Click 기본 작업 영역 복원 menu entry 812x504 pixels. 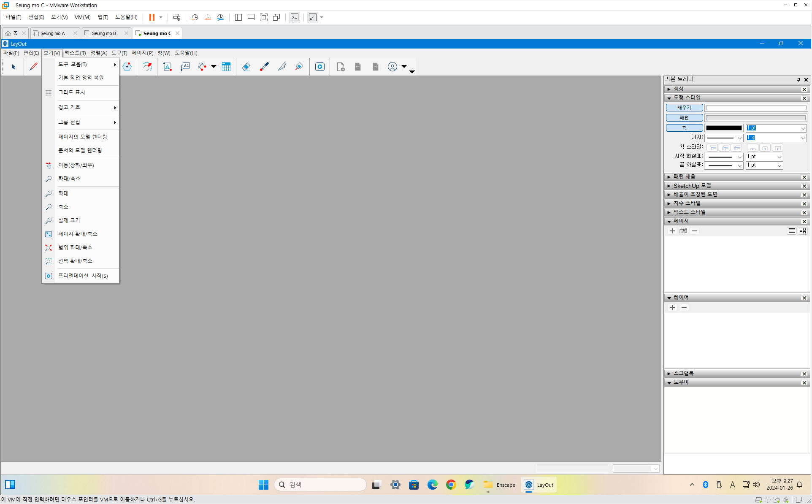81,78
